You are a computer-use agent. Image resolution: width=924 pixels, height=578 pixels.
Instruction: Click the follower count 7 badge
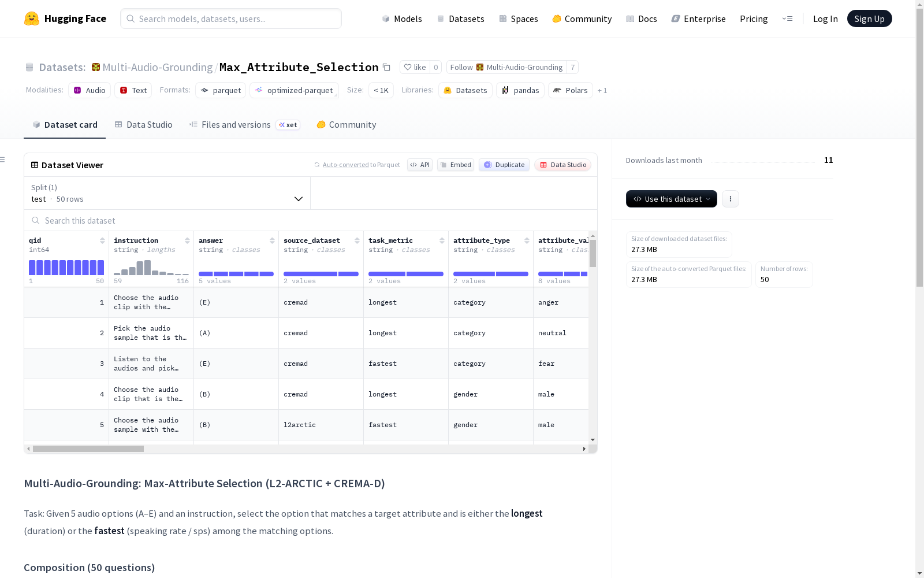572,68
